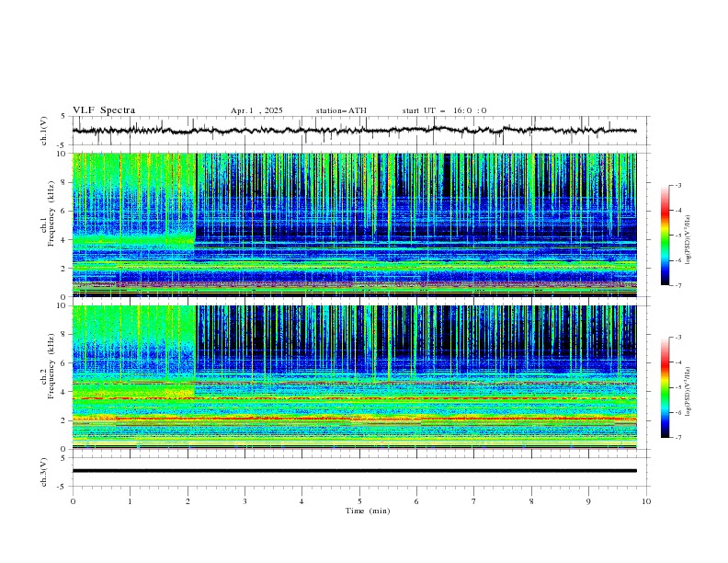Click the "ch.3(V)" waveform axis label

click(44, 472)
